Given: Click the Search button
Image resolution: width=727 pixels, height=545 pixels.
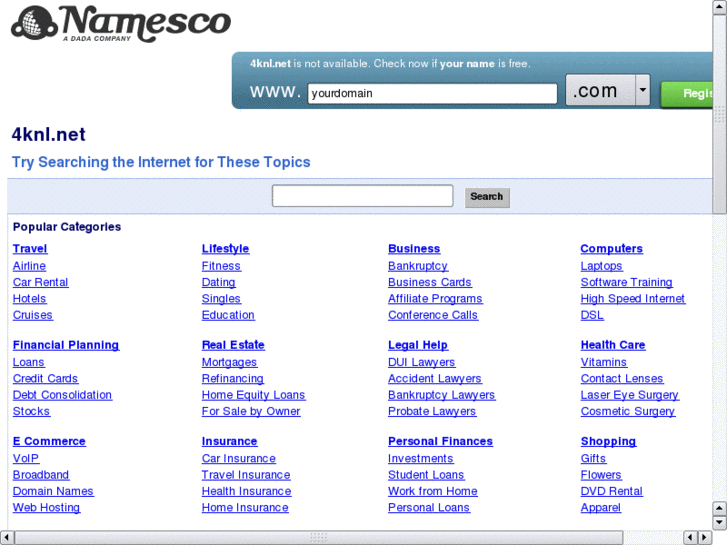Looking at the screenshot, I should (x=487, y=197).
